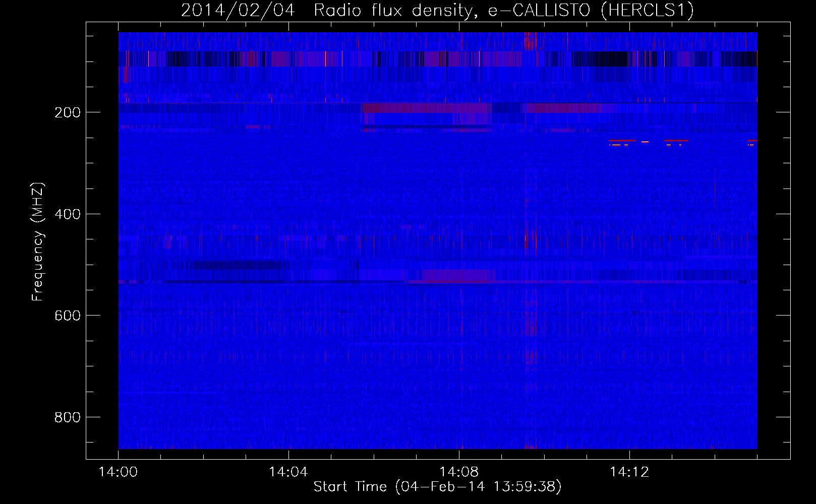
Task: Click the 'Start Time (04-Feb-14 13:59:38)' label
Action: 437,487
